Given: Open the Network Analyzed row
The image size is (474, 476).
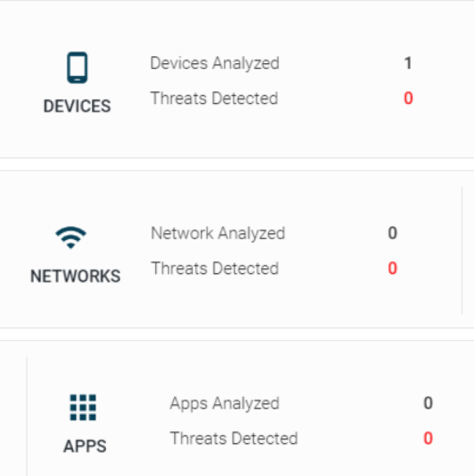Looking at the screenshot, I should click(218, 233).
